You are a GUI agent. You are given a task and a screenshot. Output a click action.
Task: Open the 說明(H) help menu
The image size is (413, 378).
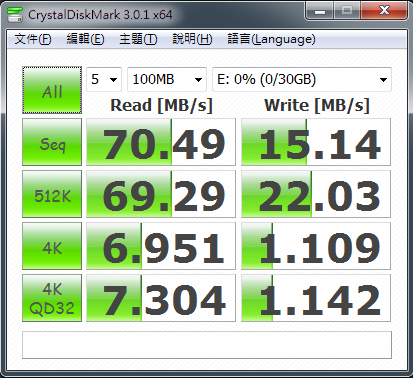tap(192, 39)
